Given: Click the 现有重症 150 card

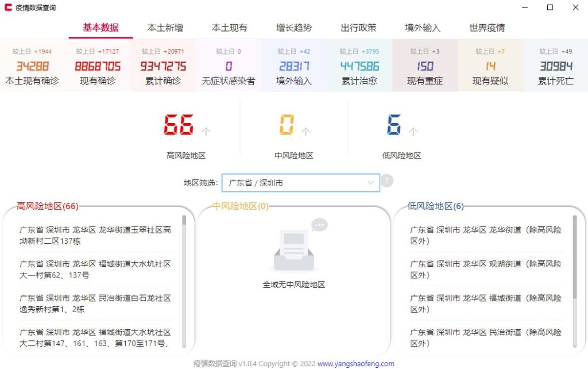Looking at the screenshot, I should pyautogui.click(x=425, y=66).
